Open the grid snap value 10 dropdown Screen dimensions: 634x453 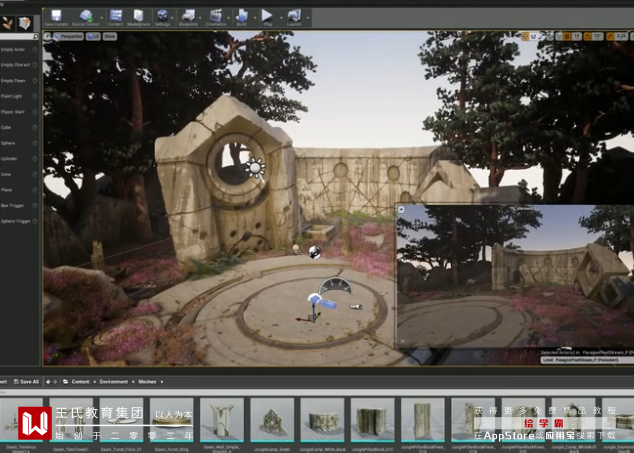click(577, 36)
